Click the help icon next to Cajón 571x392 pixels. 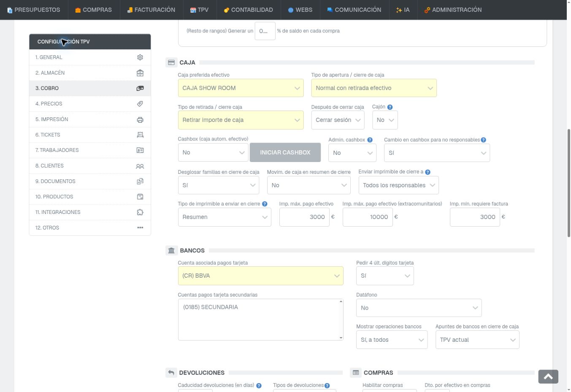point(390,107)
